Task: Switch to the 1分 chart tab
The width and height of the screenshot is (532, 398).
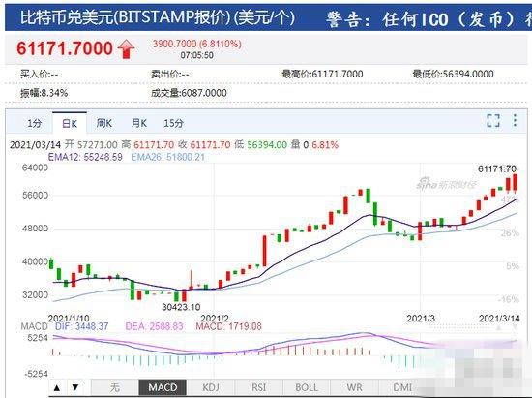Action: 34,123
